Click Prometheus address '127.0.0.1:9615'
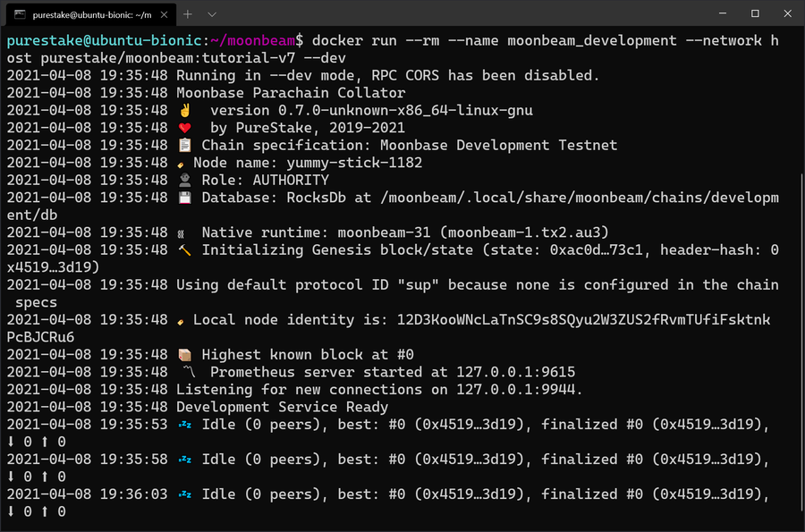 coord(515,372)
